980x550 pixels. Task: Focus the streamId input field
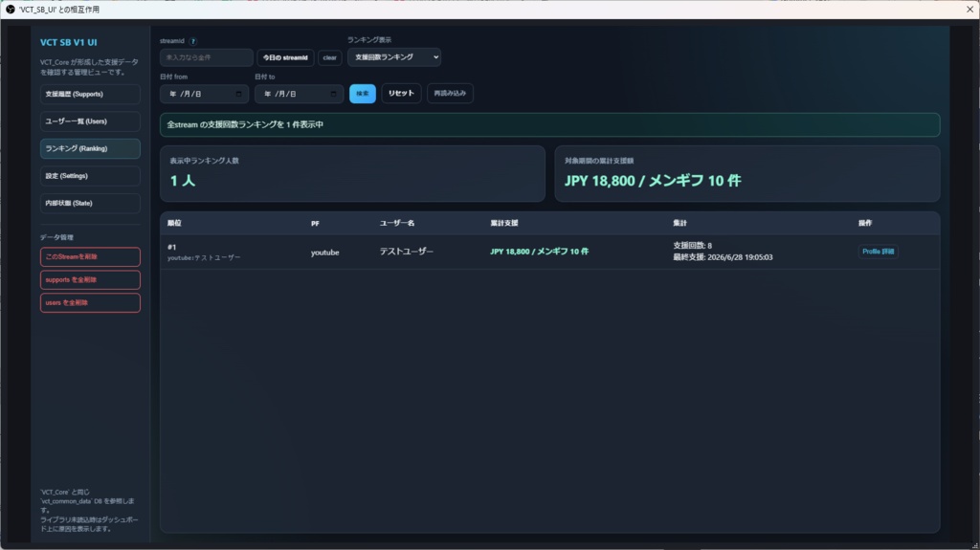point(207,57)
